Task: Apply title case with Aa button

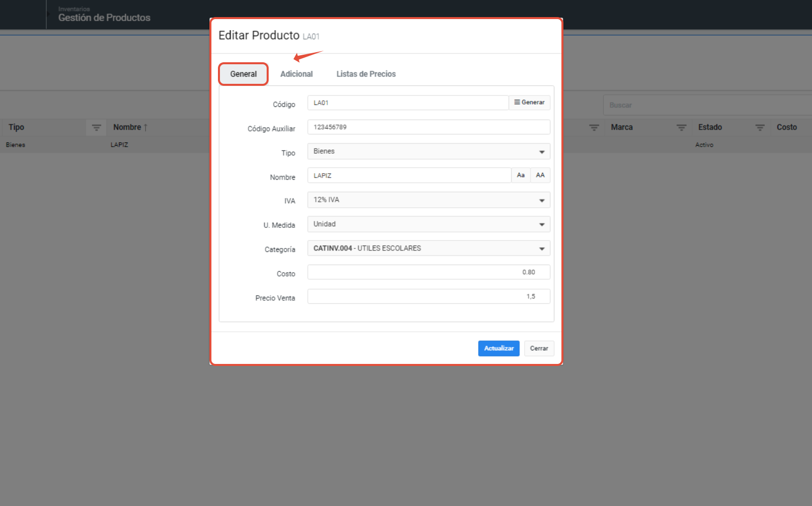Action: (521, 175)
